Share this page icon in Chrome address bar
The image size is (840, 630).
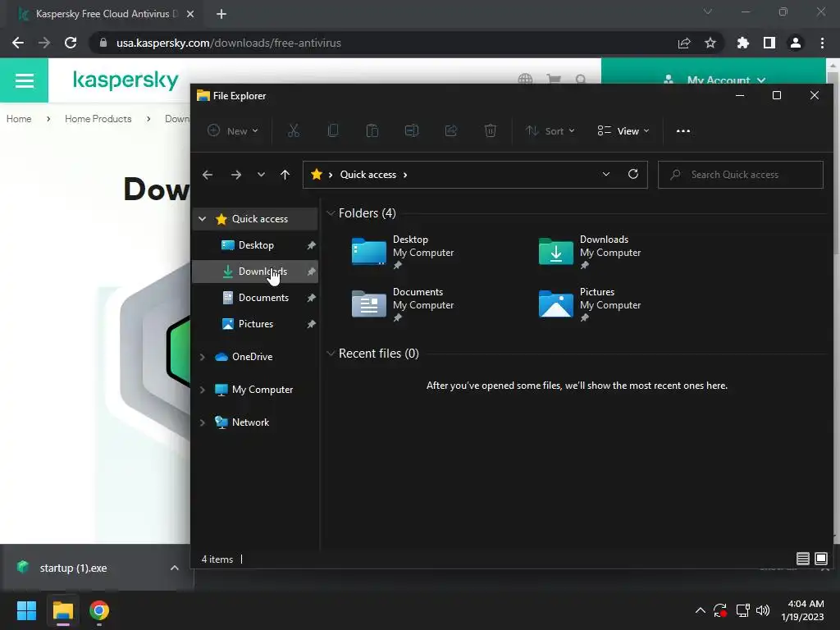(684, 43)
